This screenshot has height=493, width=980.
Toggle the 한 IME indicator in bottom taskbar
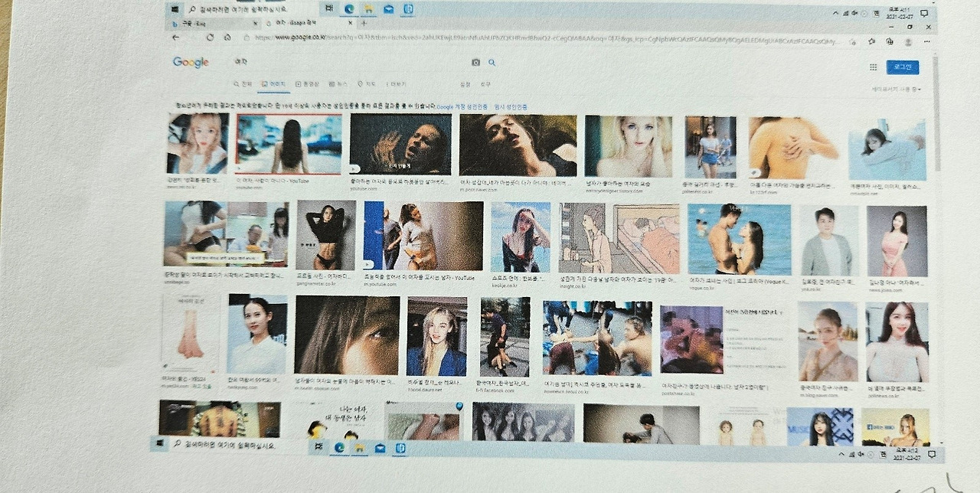coord(883,454)
